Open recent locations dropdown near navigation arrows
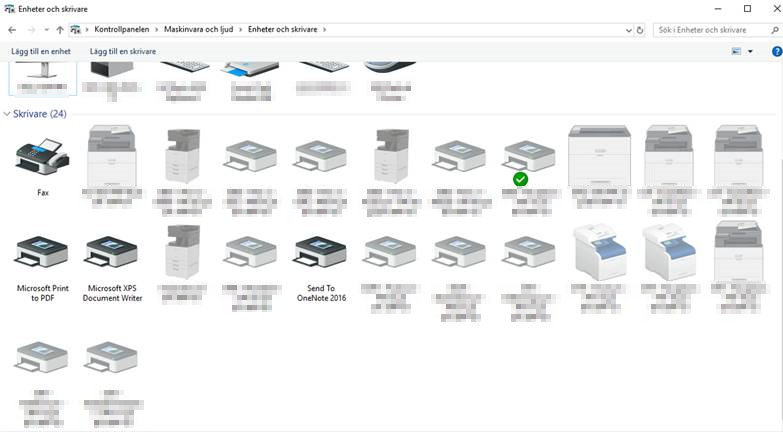783x432 pixels. point(46,30)
